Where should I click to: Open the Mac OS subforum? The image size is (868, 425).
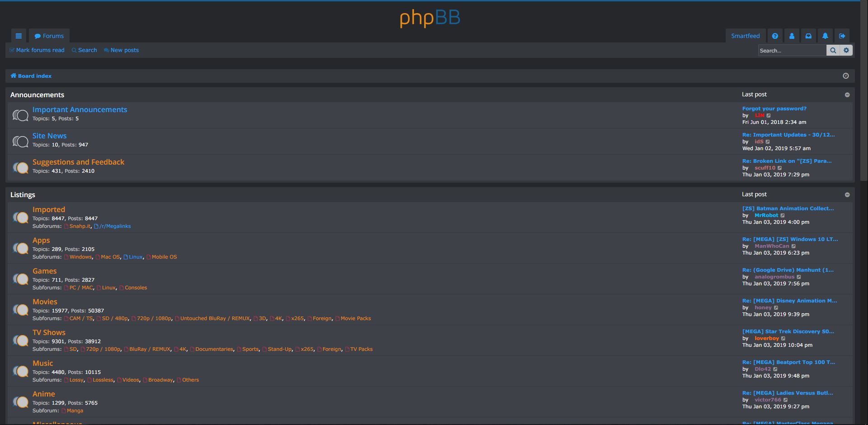pyautogui.click(x=108, y=257)
